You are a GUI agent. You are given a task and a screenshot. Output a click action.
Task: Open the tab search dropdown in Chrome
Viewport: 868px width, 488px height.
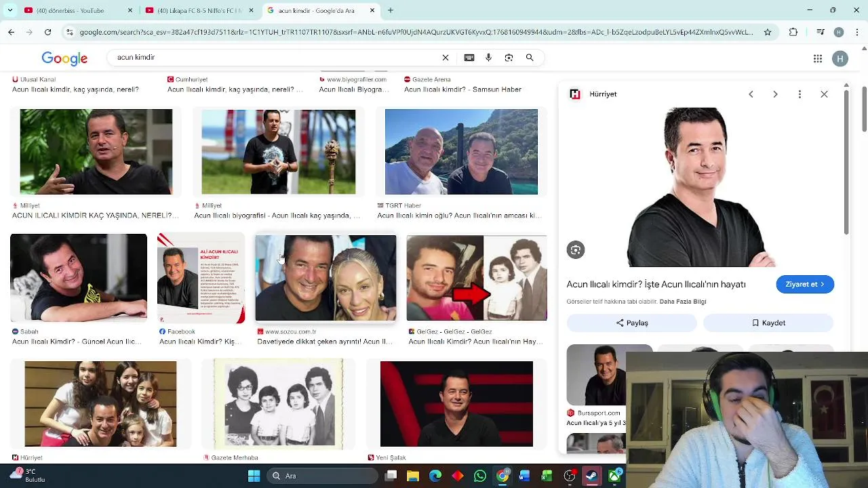tap(9, 10)
